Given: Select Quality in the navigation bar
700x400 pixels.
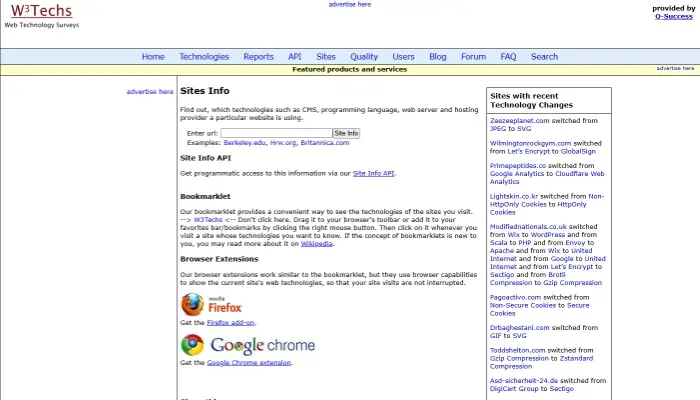Looking at the screenshot, I should coord(364,57).
